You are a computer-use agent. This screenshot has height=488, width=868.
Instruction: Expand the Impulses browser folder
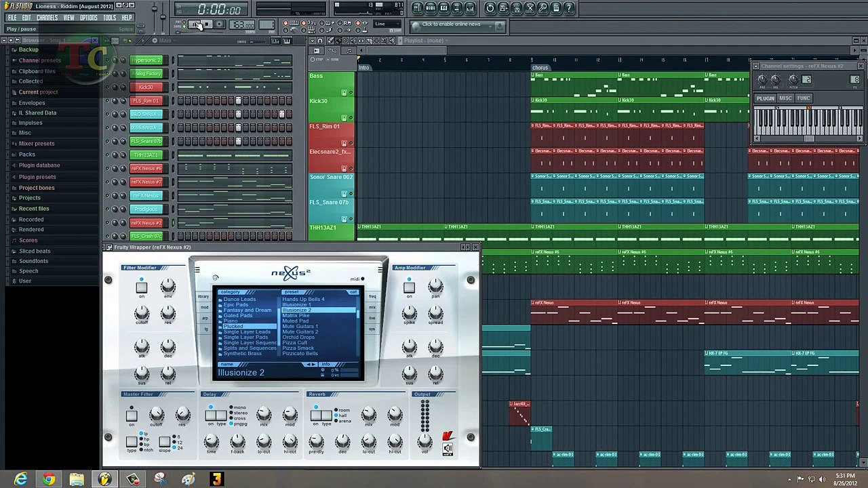[x=31, y=123]
